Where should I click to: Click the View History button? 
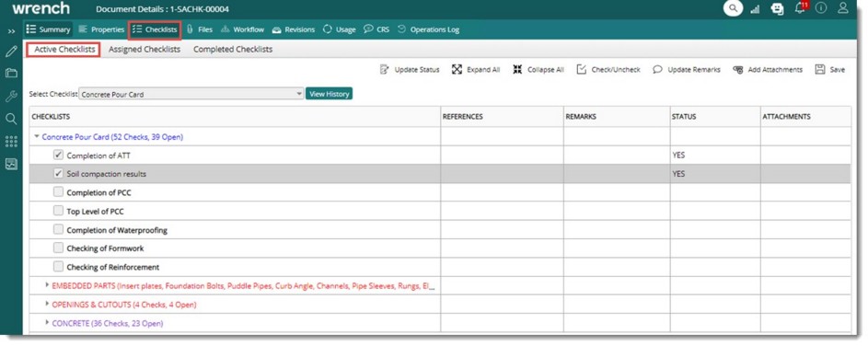pos(329,94)
